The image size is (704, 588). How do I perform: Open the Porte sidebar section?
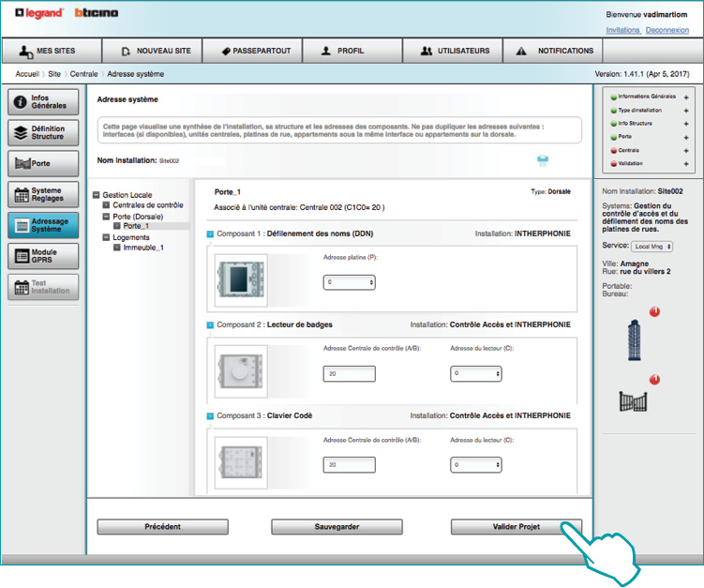click(43, 164)
